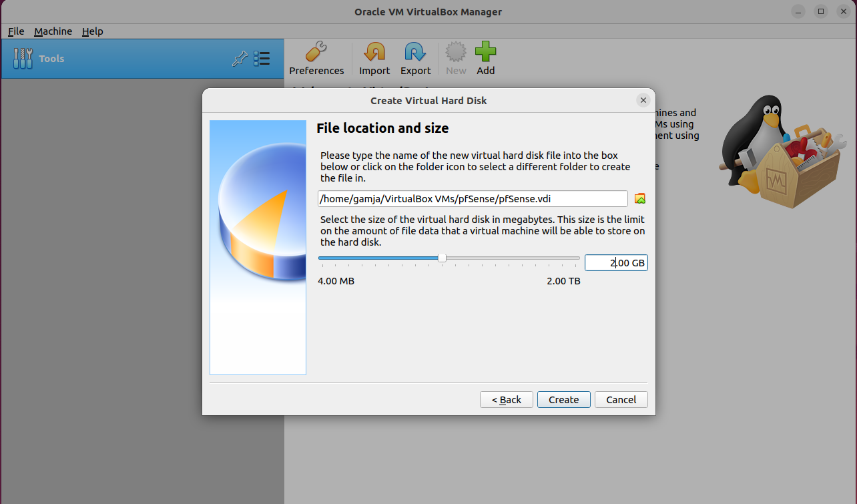Click the New machine toolbar icon

456,59
